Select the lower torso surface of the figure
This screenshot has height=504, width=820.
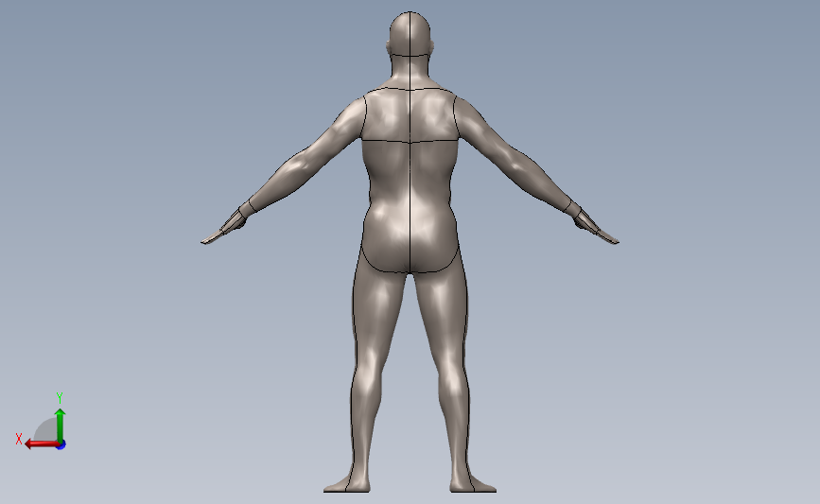(x=410, y=206)
